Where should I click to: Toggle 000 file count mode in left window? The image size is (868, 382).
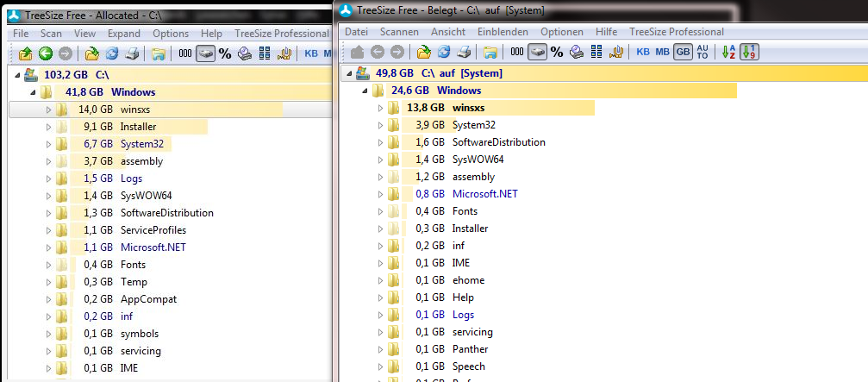coord(185,53)
